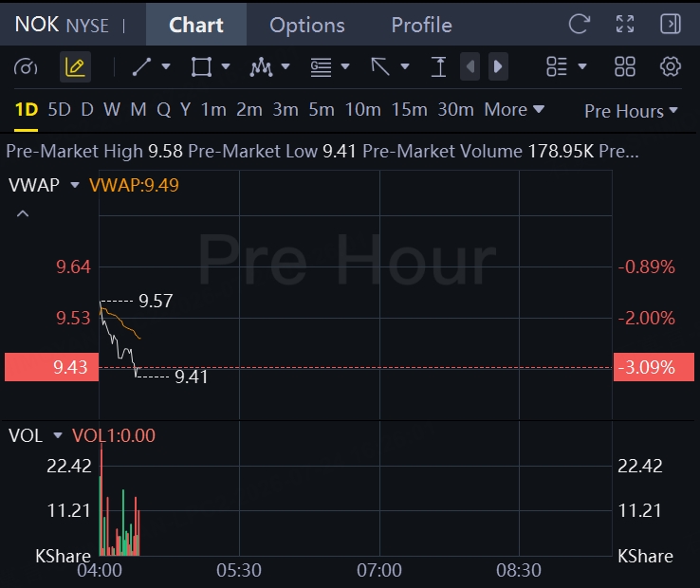The width and height of the screenshot is (700, 588).
Task: Enter fullscreen chart mode
Action: (625, 24)
